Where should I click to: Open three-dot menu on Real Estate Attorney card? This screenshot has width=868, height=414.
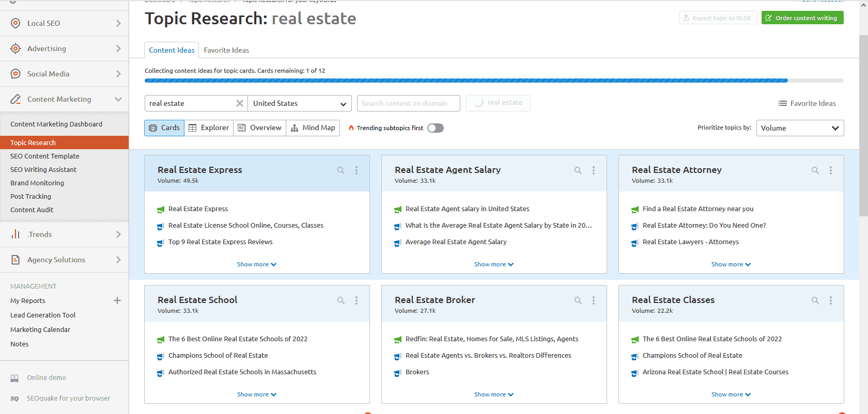[830, 170]
